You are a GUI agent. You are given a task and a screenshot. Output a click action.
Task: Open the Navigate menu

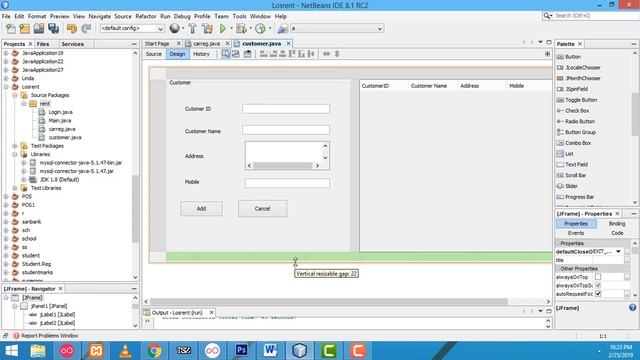coord(100,16)
